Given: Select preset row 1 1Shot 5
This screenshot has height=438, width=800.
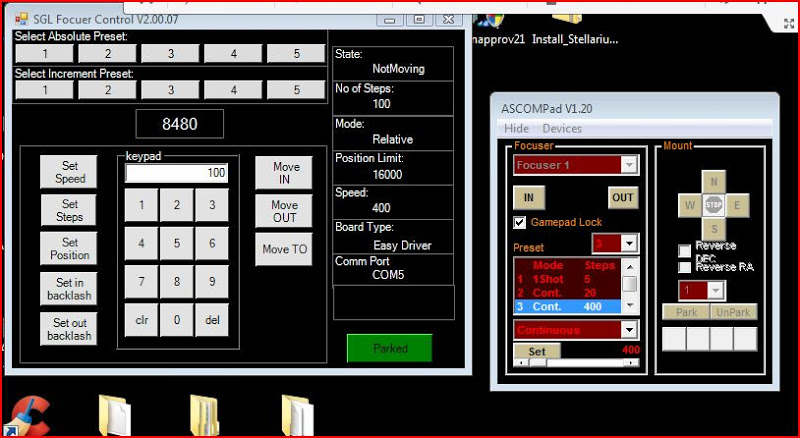Looking at the screenshot, I should point(568,279).
